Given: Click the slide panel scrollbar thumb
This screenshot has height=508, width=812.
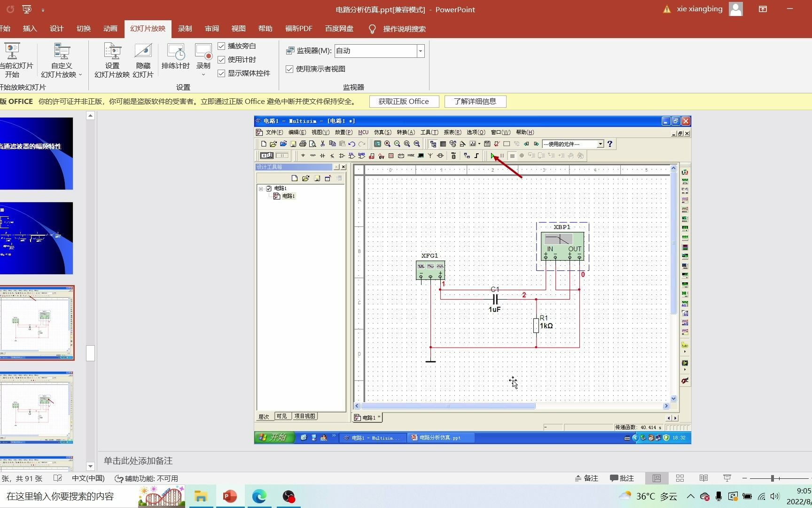Looking at the screenshot, I should tap(91, 353).
